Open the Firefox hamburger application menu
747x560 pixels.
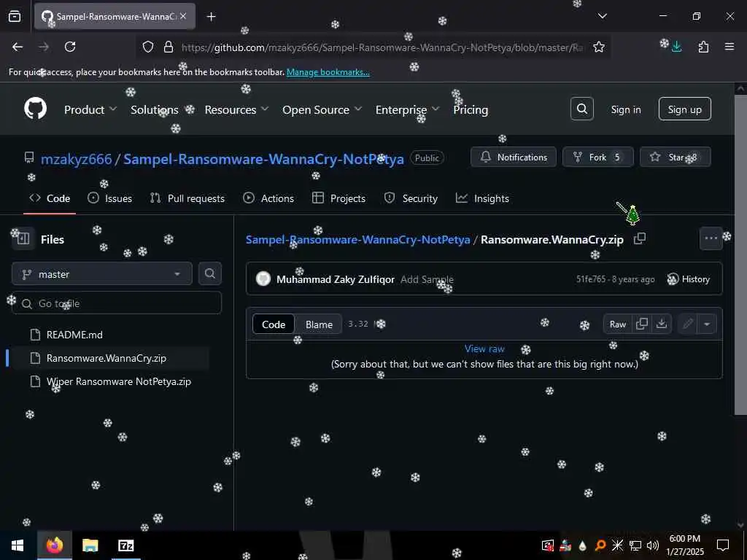[x=729, y=47]
